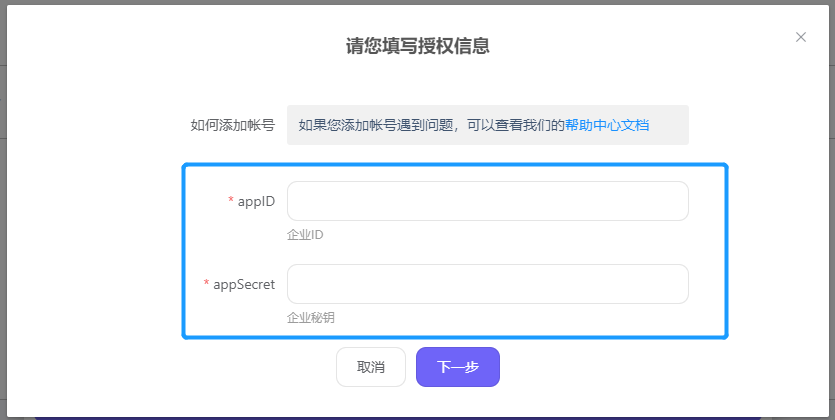Screen dimensions: 835x420
Task: Click the appID field label
Action: coord(256,201)
